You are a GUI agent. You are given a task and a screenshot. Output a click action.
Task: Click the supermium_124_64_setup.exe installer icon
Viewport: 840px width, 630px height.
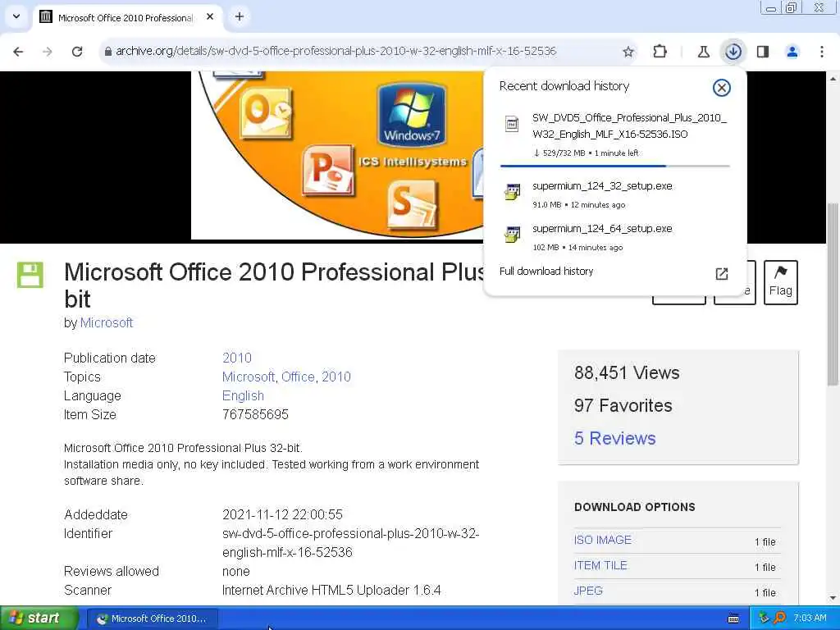pos(512,234)
